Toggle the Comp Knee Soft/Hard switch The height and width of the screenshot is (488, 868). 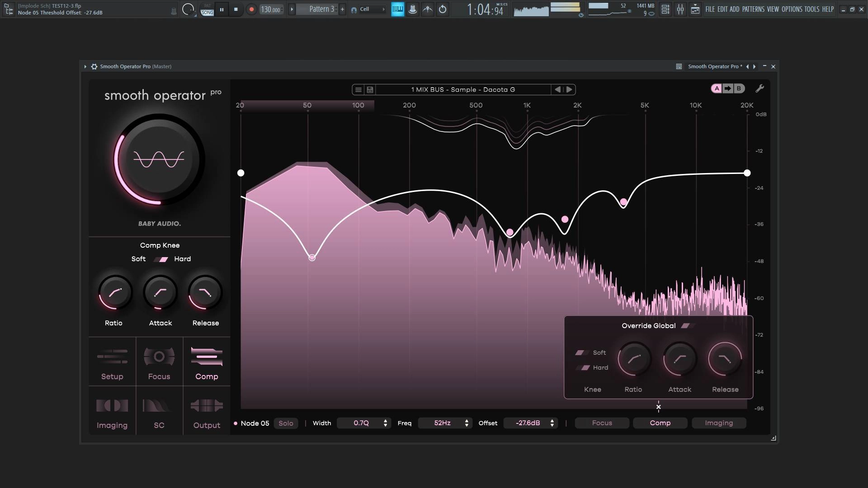click(160, 259)
